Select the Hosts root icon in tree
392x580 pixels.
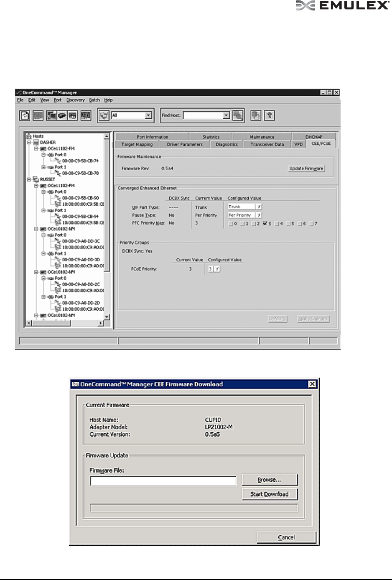click(28, 136)
